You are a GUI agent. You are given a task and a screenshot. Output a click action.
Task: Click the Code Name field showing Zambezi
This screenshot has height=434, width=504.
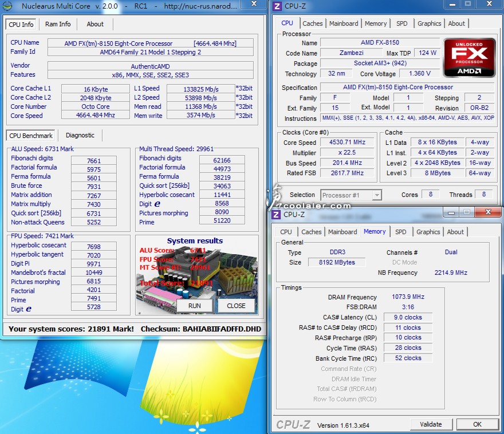[x=352, y=53]
